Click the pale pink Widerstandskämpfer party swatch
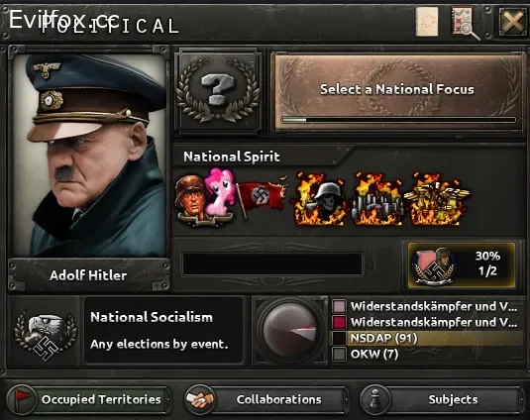The width and height of the screenshot is (530, 420). 340,306
